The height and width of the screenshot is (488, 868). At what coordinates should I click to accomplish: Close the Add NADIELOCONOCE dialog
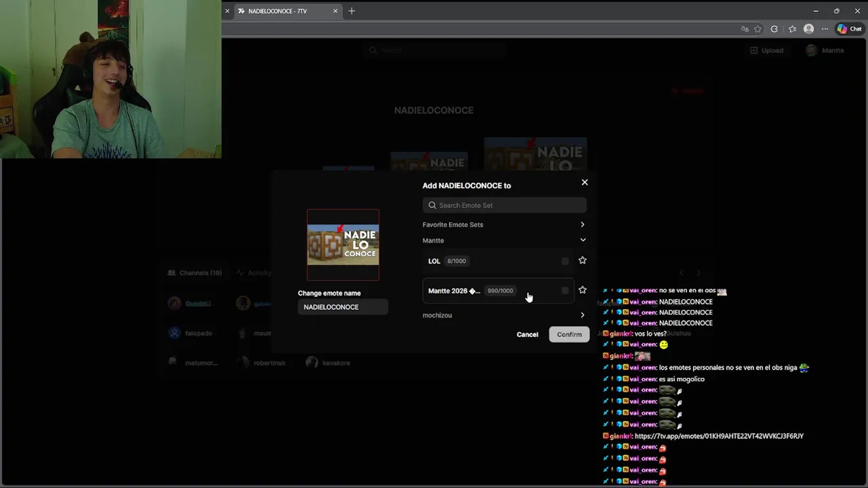click(585, 182)
